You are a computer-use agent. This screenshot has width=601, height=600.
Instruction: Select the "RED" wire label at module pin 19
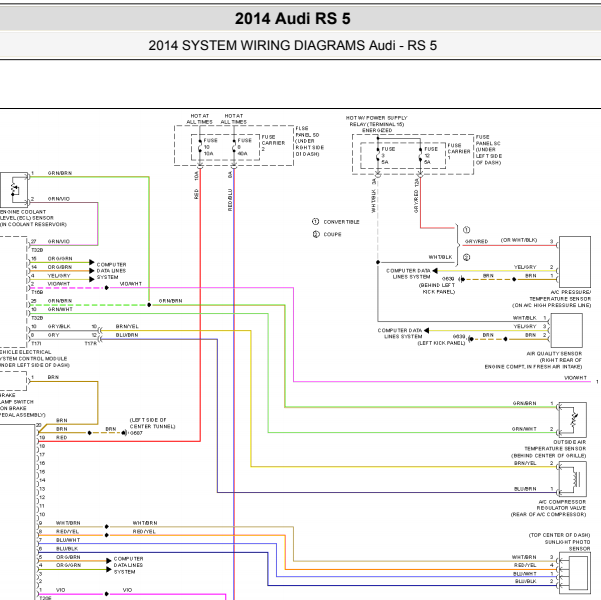61,437
